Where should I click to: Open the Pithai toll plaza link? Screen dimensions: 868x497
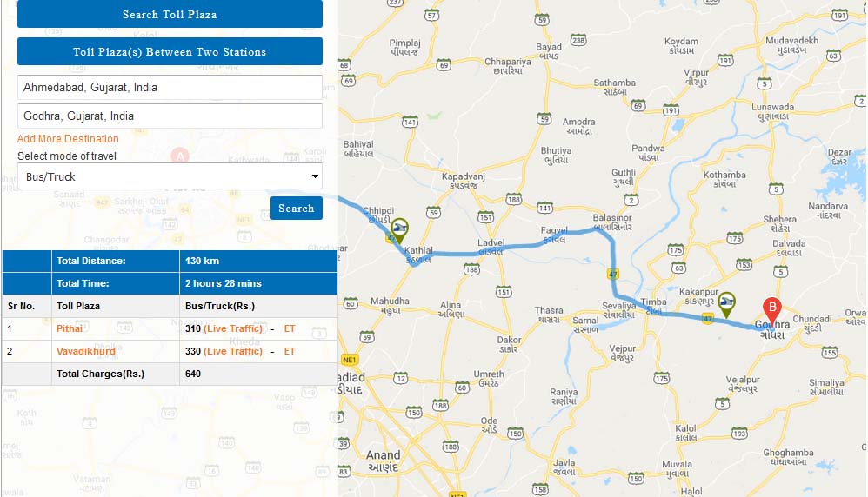(x=70, y=329)
